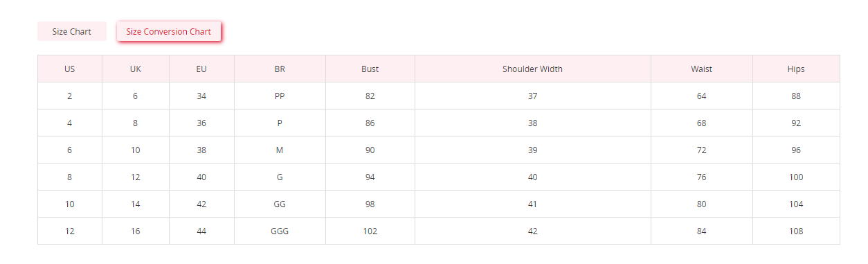Screen dimensions: 868x264
Task: Click the Shoulder Width column header
Action: point(533,69)
